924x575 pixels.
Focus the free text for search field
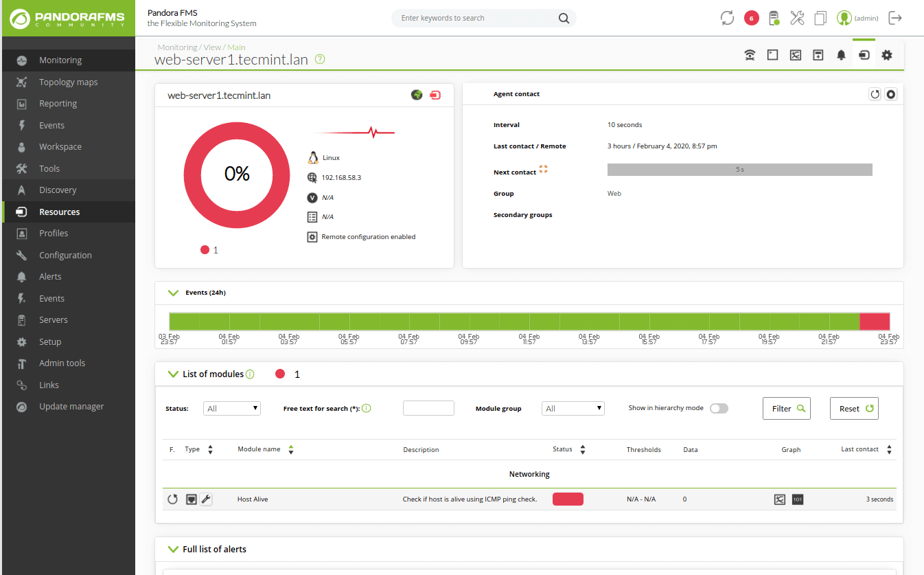428,408
